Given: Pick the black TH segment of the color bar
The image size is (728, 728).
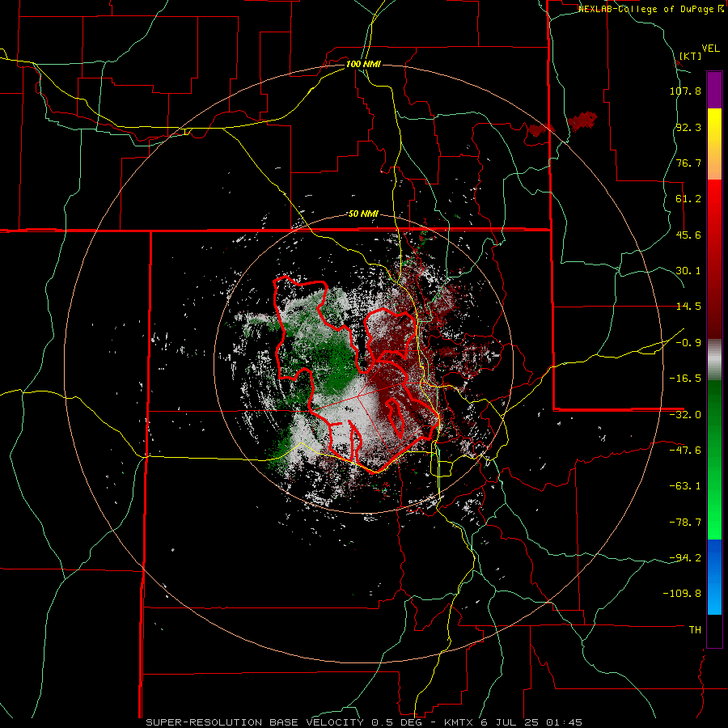Looking at the screenshot, I should (x=714, y=630).
